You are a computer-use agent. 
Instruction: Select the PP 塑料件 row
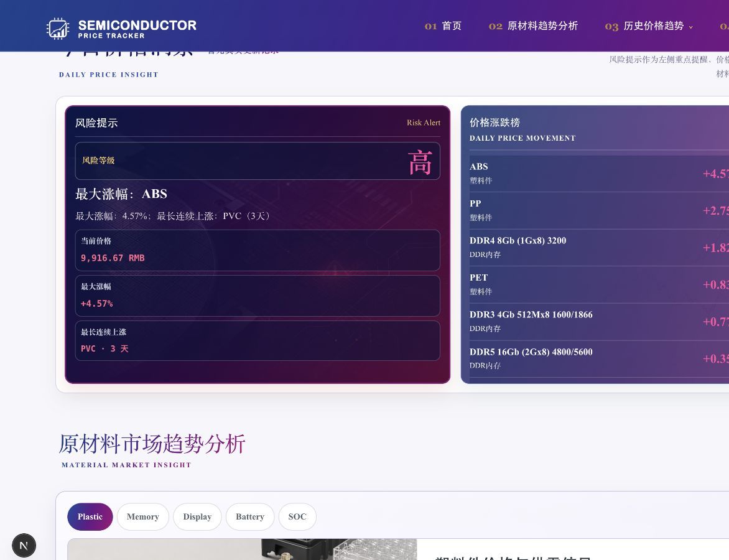coord(599,211)
